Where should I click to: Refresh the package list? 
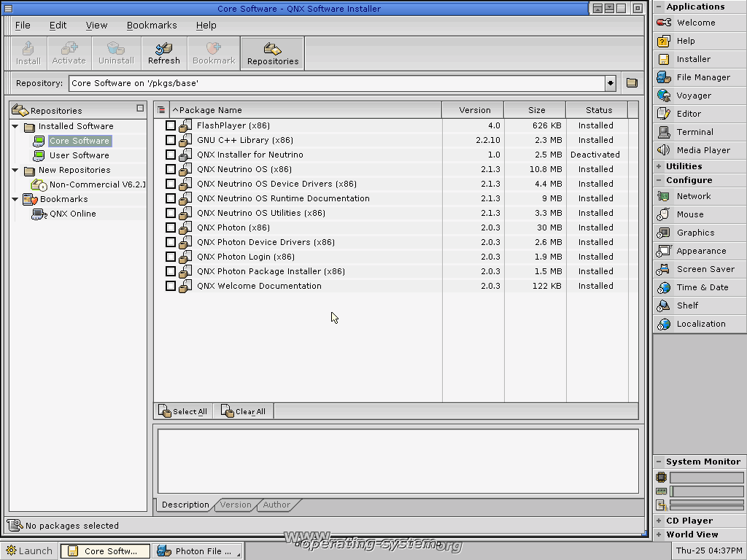point(164,52)
